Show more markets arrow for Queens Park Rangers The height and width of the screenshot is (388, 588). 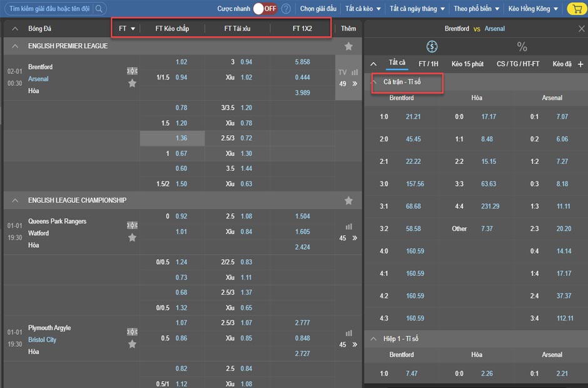pyautogui.click(x=355, y=238)
